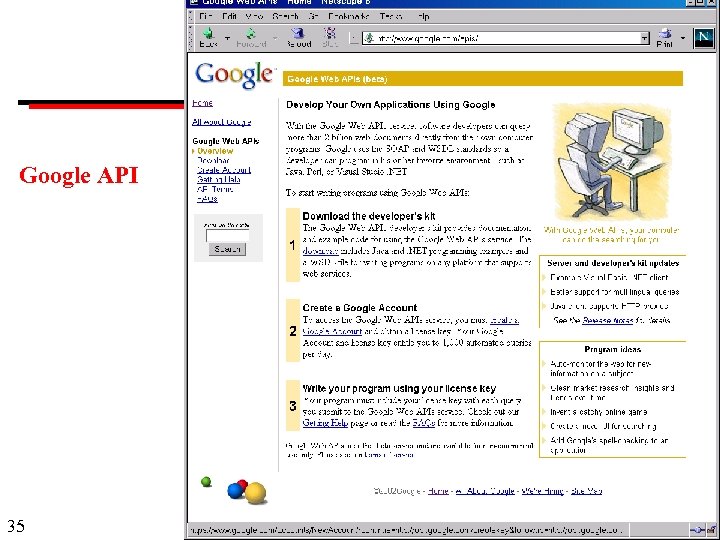
Task: Open the Getting Help sidebar link
Action: [219, 180]
